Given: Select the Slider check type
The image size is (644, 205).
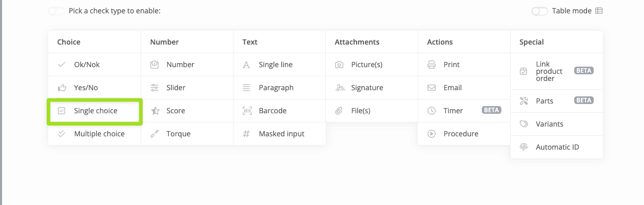Looking at the screenshot, I should tap(176, 88).
